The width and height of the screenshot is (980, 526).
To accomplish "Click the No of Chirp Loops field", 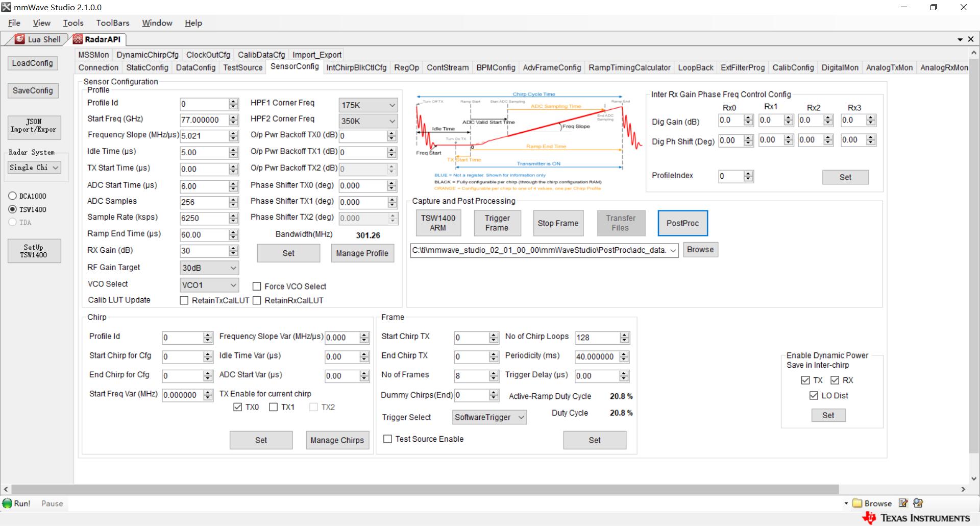I will click(597, 338).
